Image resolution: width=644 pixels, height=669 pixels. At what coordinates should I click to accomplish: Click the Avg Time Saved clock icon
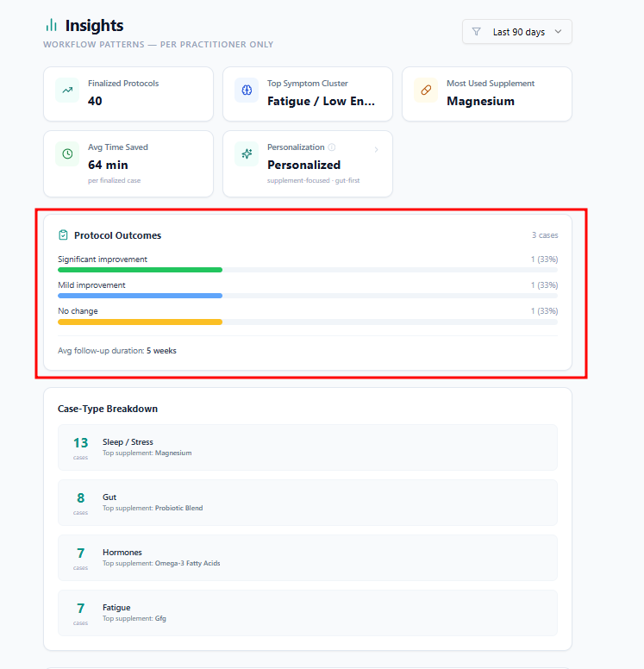[x=67, y=154]
